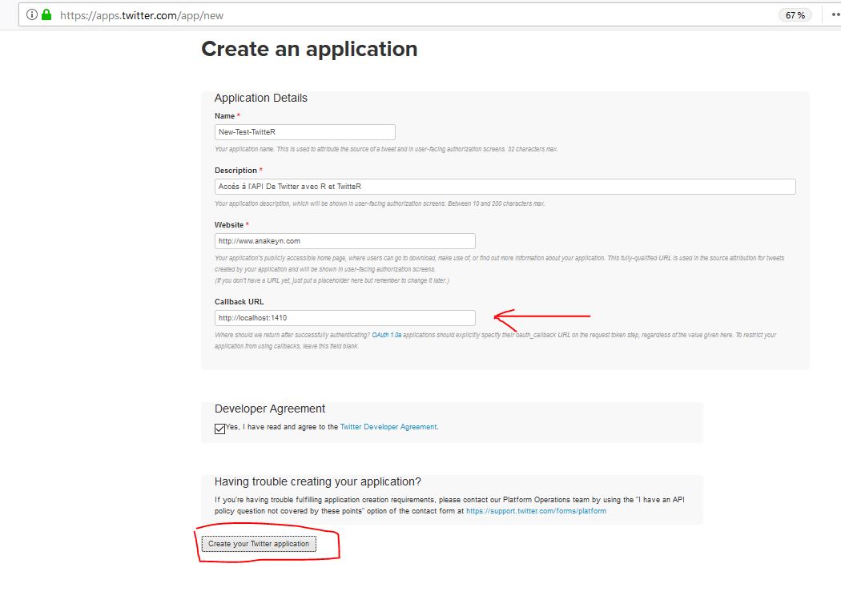Click the address bar URL apps.twitter.com/app/new
The width and height of the screenshot is (841, 616).
(x=142, y=15)
